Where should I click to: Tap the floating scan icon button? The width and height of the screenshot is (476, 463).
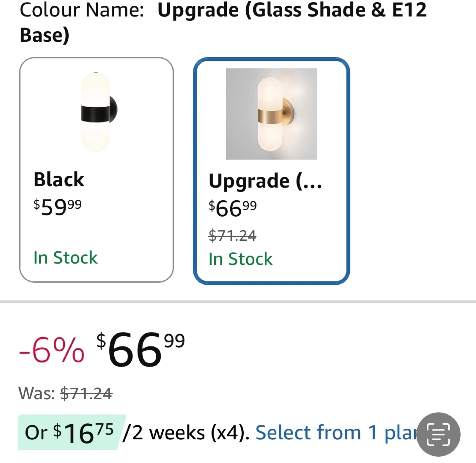point(438,434)
